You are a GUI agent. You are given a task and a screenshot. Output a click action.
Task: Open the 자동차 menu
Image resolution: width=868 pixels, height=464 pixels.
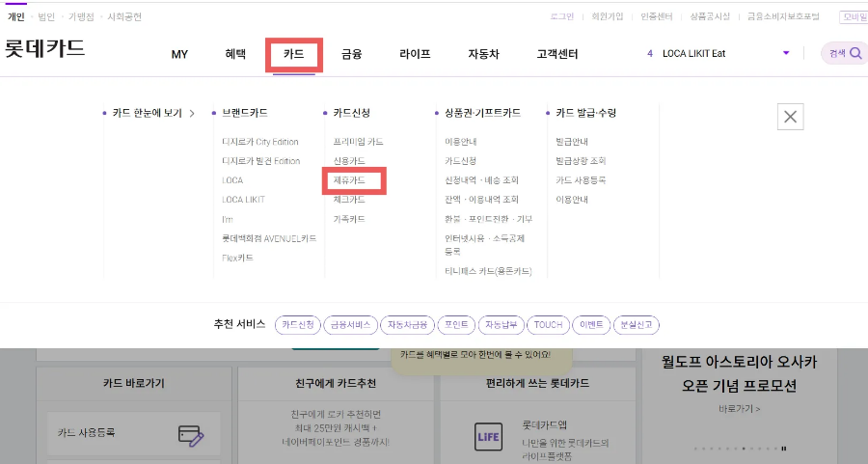coord(484,54)
